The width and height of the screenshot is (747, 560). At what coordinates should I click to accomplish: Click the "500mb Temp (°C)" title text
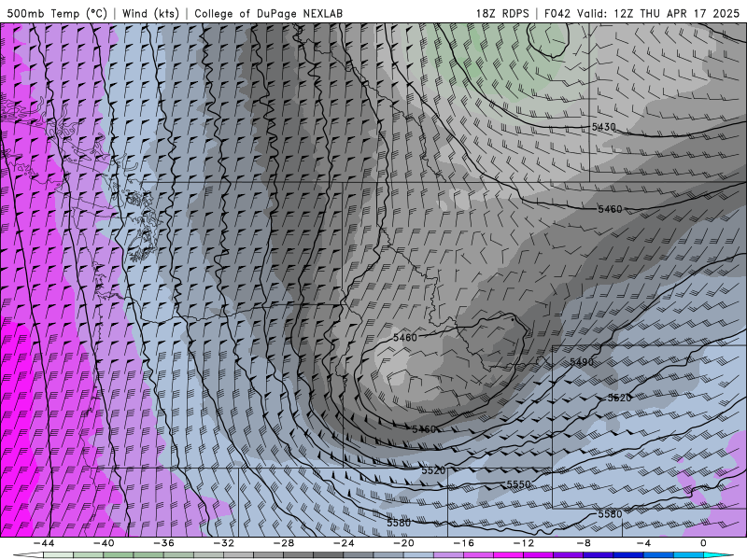point(57,13)
